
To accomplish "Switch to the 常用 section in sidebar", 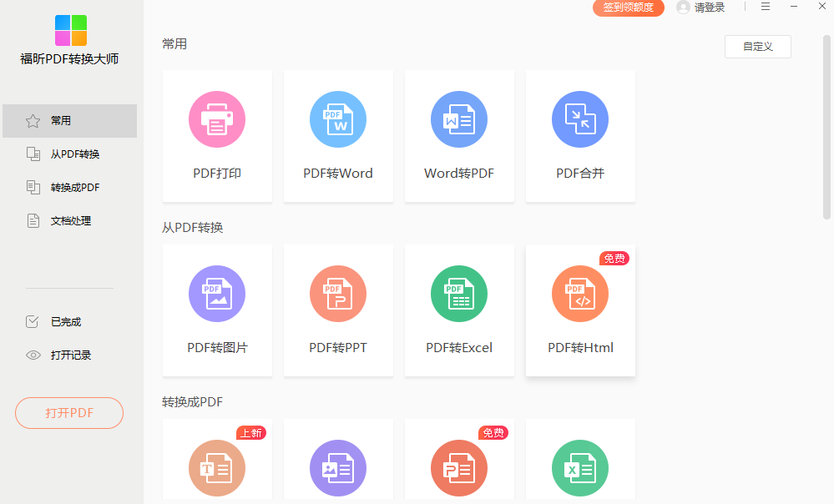I will [x=69, y=120].
